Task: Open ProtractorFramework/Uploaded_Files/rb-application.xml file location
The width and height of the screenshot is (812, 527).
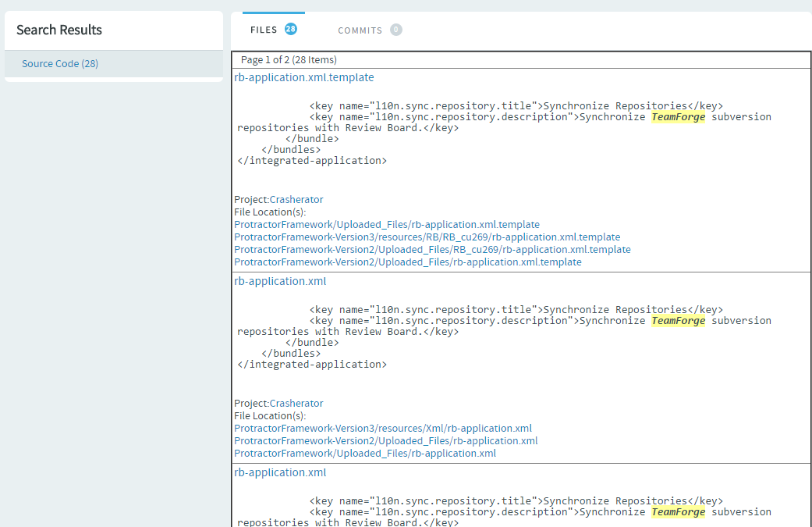Action: [x=365, y=453]
